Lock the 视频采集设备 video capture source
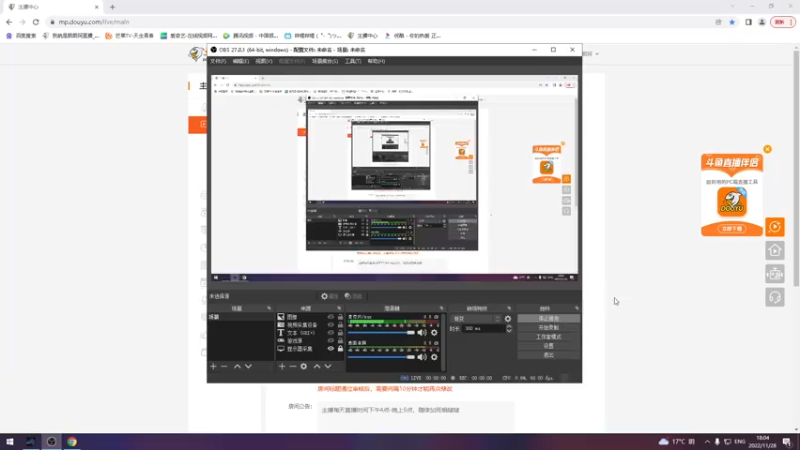The height and width of the screenshot is (450, 800). click(340, 324)
